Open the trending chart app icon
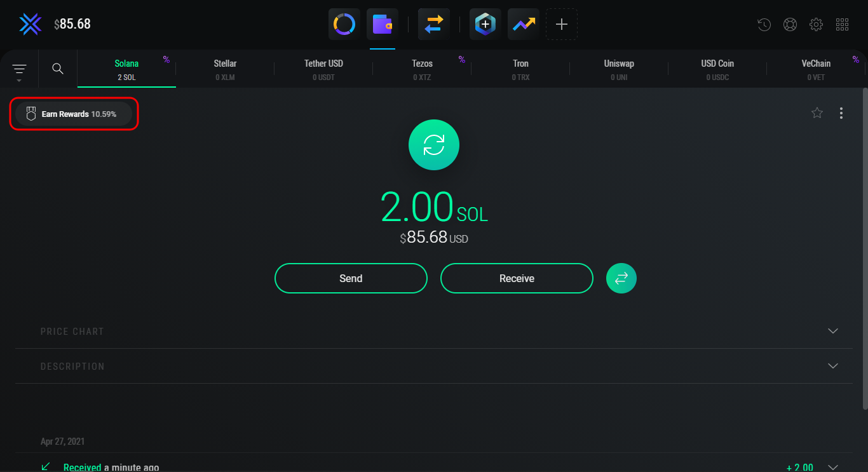868x472 pixels. (x=524, y=25)
